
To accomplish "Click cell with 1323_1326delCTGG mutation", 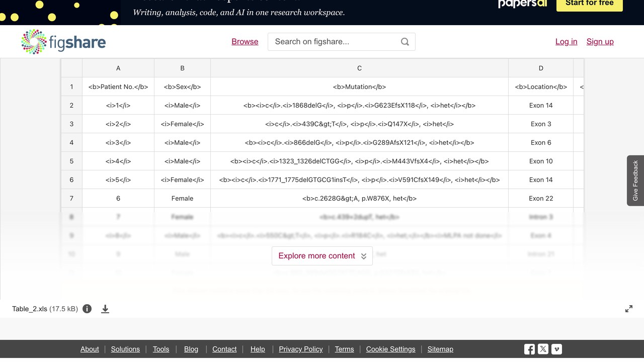I will [x=359, y=161].
